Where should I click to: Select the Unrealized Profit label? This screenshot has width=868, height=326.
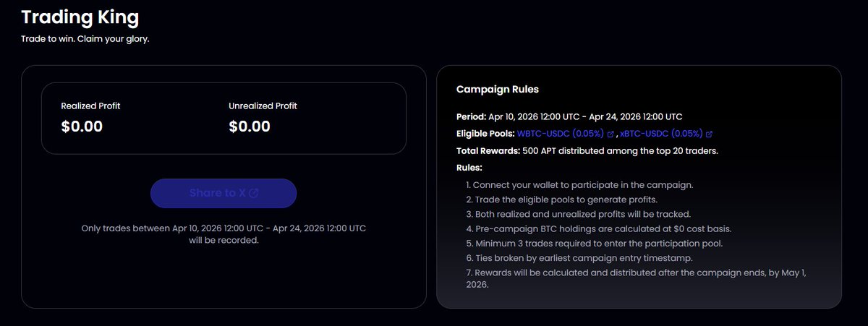point(263,106)
